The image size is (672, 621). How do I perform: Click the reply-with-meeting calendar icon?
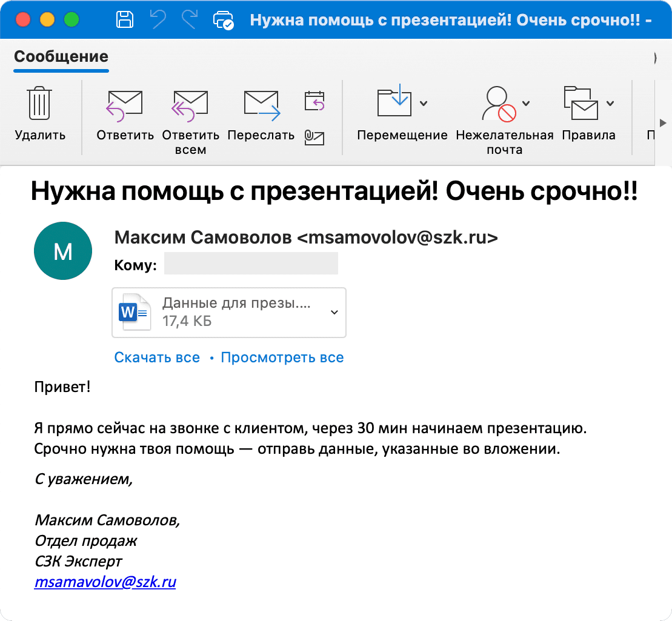pos(314,101)
